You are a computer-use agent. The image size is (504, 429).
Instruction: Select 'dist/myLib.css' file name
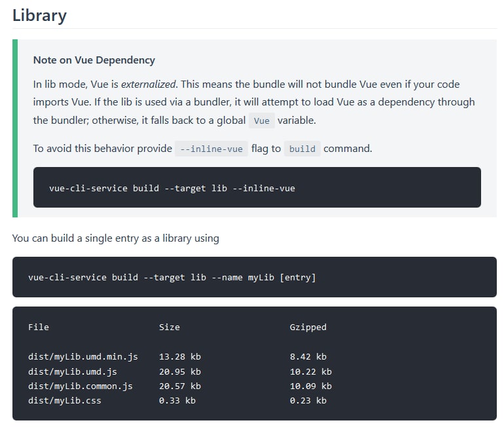(x=65, y=401)
